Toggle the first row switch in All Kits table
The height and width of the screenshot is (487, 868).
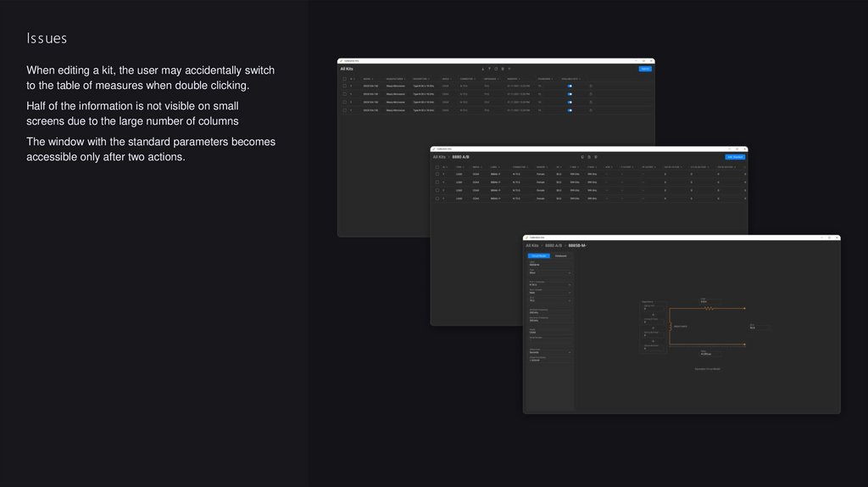click(x=570, y=86)
